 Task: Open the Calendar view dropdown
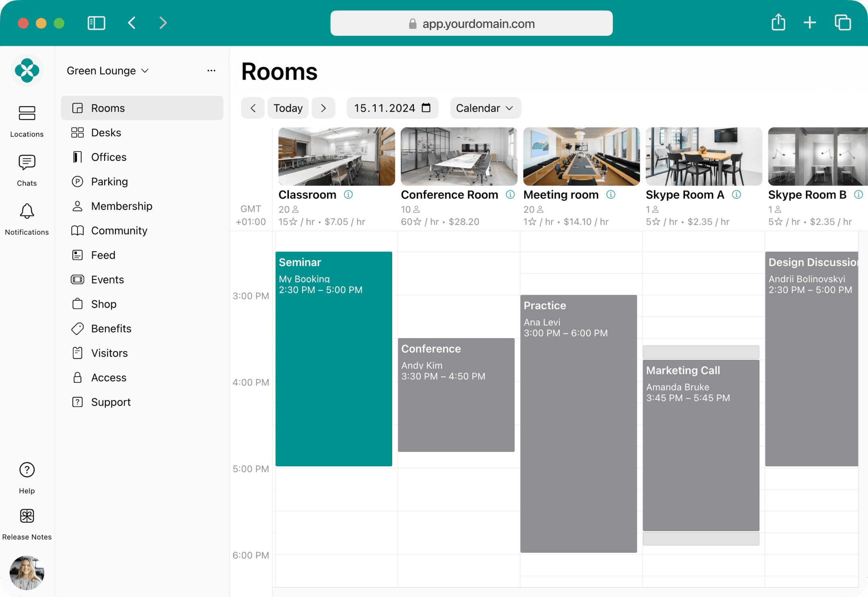(484, 107)
